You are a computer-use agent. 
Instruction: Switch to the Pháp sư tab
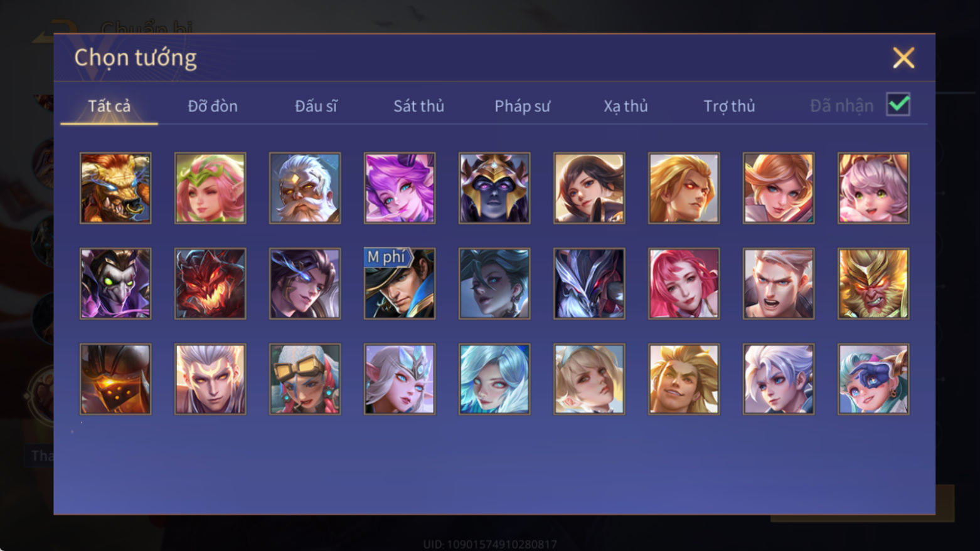[522, 106]
